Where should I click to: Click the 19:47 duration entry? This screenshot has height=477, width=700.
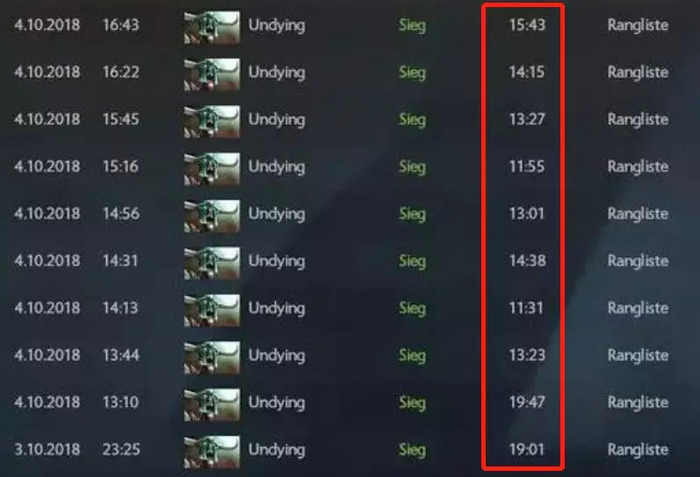click(527, 402)
